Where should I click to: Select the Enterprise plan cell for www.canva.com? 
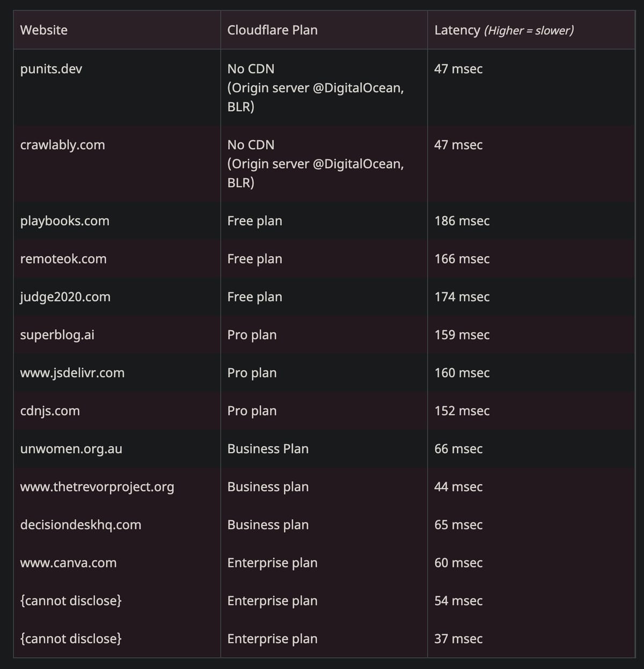[272, 563]
